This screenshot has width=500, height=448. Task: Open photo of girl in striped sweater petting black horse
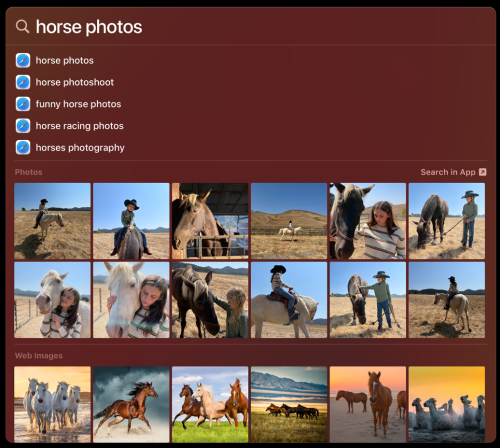pyautogui.click(x=368, y=221)
